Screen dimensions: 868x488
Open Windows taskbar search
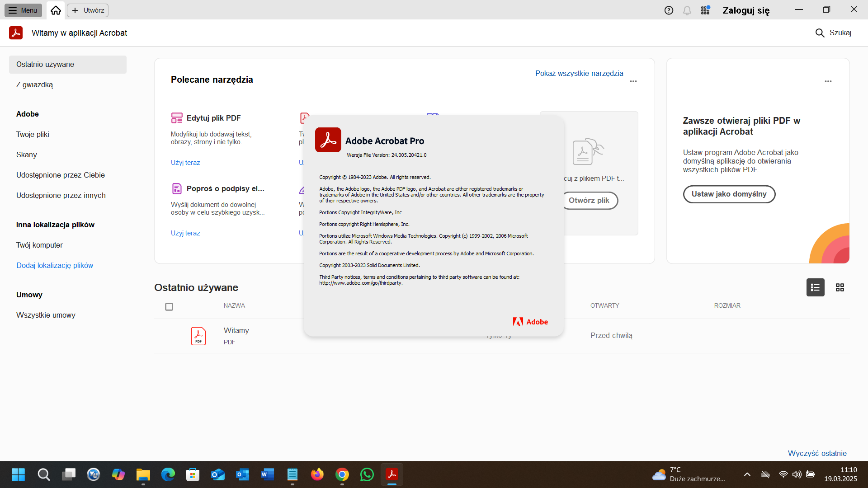click(43, 474)
